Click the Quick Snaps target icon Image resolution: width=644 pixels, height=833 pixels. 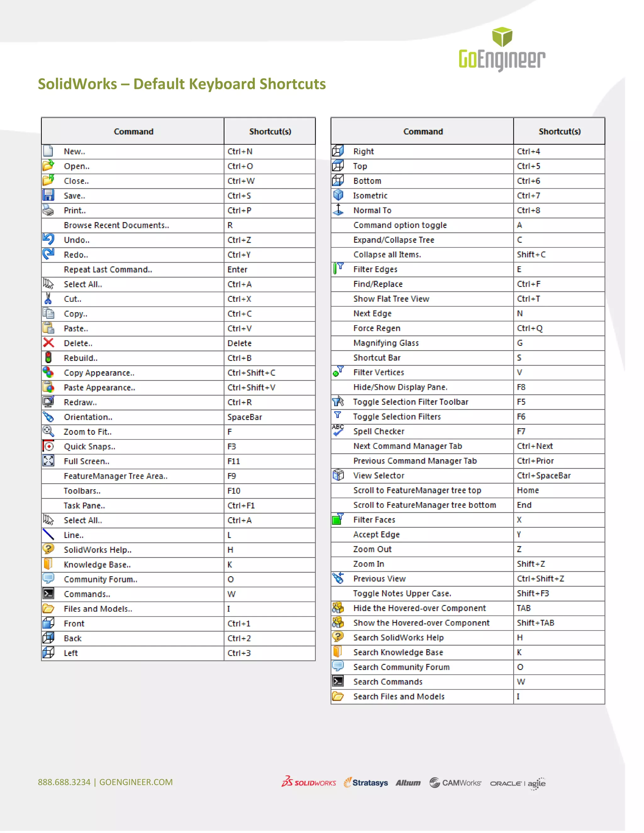[48, 446]
